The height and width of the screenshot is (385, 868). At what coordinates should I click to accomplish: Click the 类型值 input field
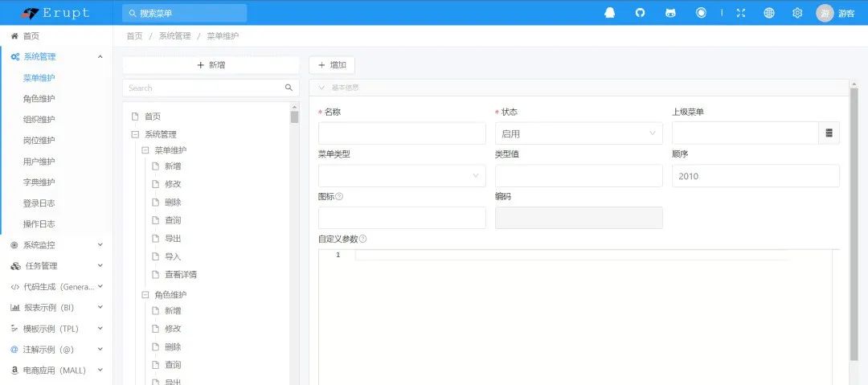579,175
